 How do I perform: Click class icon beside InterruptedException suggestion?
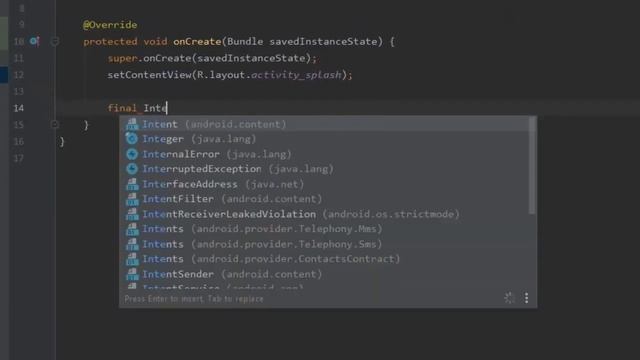point(132,169)
